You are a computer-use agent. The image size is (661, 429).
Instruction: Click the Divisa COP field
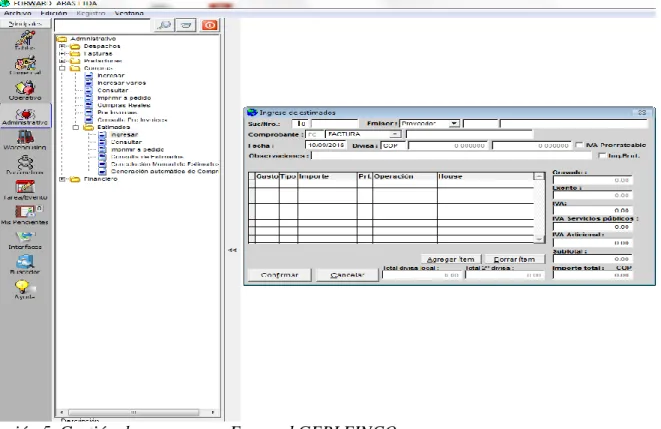tap(393, 145)
